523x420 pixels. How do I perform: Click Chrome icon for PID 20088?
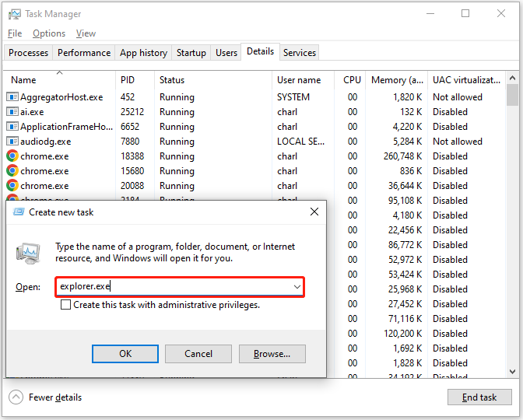tap(12, 185)
